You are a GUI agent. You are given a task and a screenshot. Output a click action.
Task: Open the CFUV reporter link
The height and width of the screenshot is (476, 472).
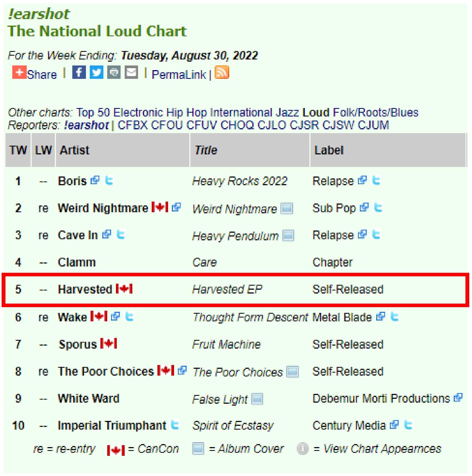click(x=202, y=125)
